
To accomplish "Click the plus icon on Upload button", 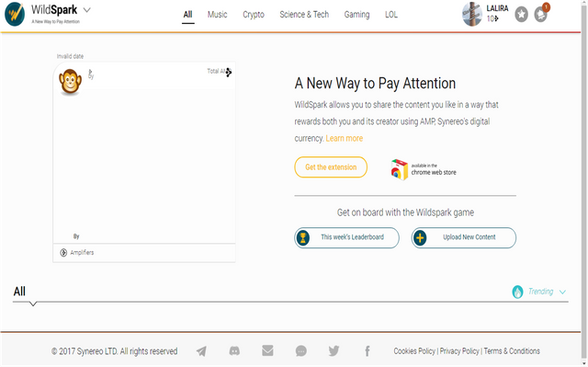I will (x=420, y=237).
